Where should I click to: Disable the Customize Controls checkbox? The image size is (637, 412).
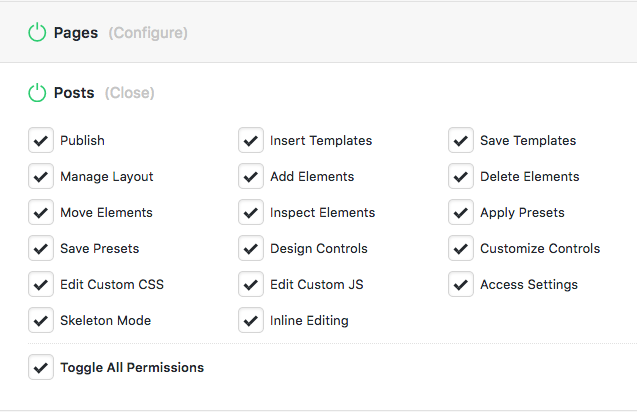click(461, 249)
